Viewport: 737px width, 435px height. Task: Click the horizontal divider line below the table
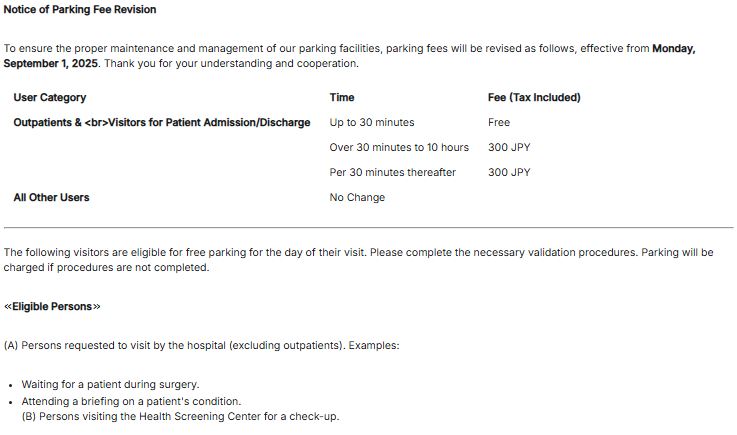pos(368,228)
